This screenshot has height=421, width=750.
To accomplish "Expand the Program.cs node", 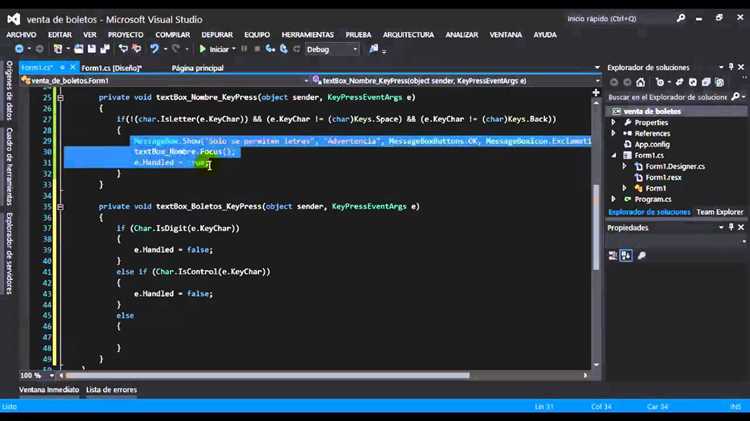I will pyautogui.click(x=614, y=199).
